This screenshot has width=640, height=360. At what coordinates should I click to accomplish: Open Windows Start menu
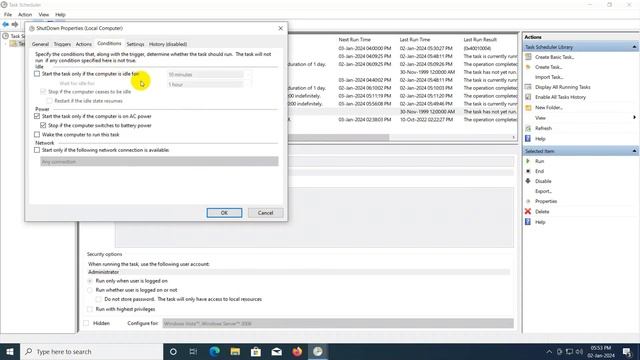[x=10, y=351]
